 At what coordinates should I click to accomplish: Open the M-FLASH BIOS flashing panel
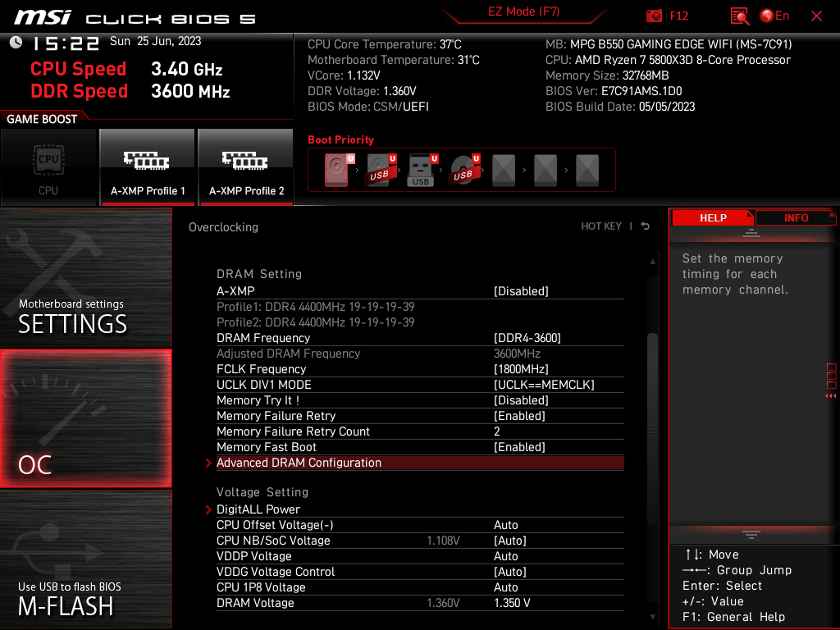(85, 559)
